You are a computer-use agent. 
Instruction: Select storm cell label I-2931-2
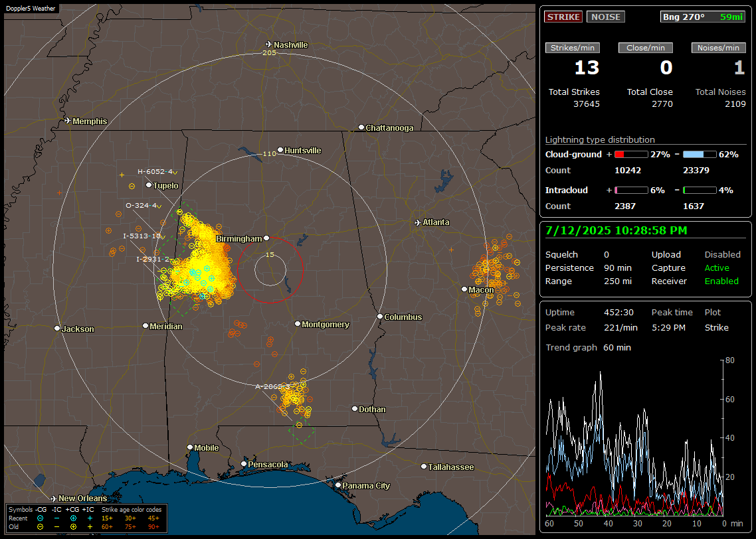(x=153, y=259)
